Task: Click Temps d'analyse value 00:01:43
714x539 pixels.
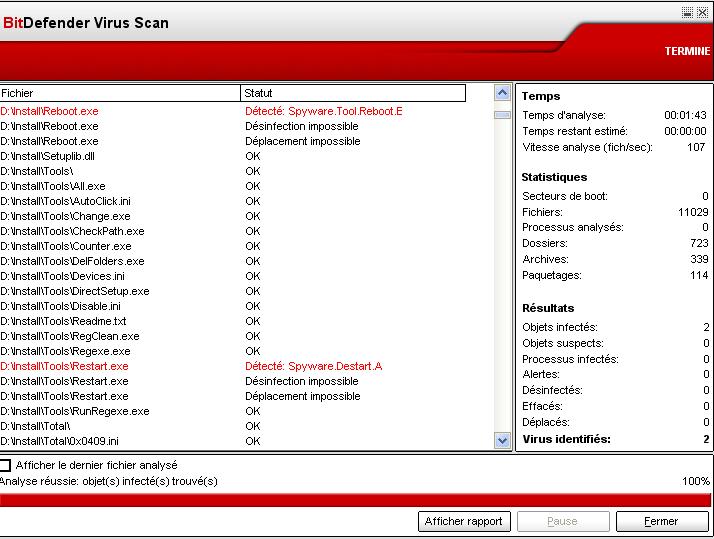Action: click(685, 116)
